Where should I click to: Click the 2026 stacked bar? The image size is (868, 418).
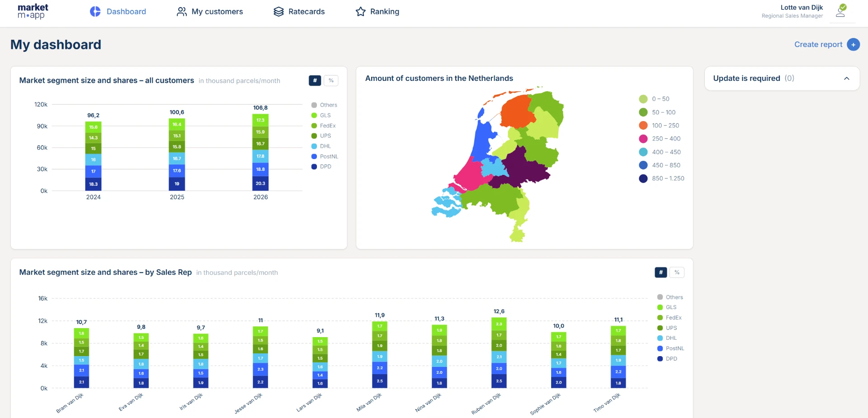(260, 152)
